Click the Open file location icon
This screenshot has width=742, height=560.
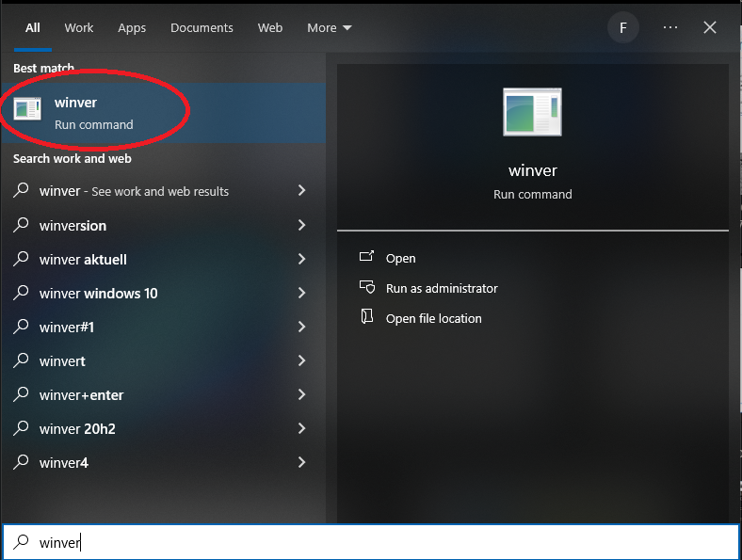pos(366,316)
